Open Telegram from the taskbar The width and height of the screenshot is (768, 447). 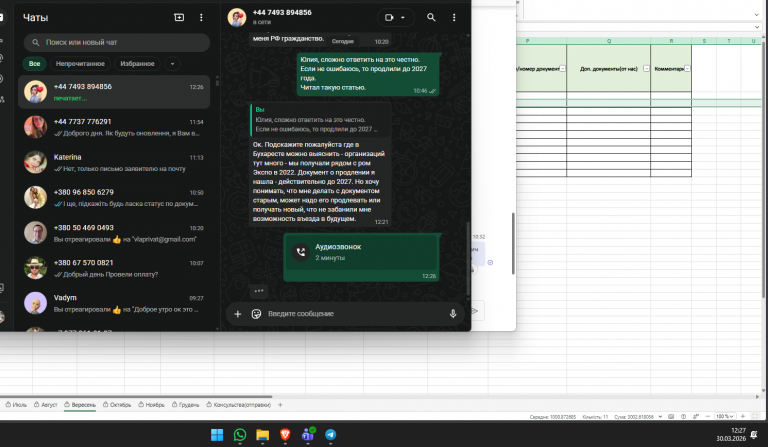[x=331, y=435]
